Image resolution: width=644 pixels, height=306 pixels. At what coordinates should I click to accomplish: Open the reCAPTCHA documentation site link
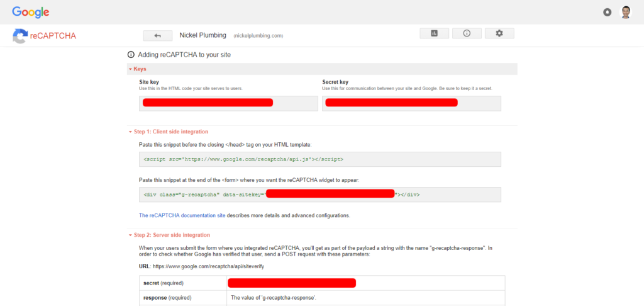coord(182,215)
